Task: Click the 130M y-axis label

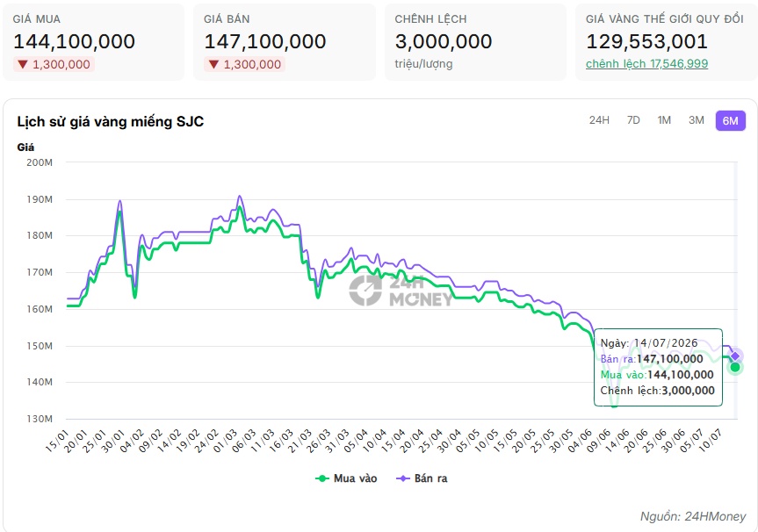Action: tap(40, 419)
